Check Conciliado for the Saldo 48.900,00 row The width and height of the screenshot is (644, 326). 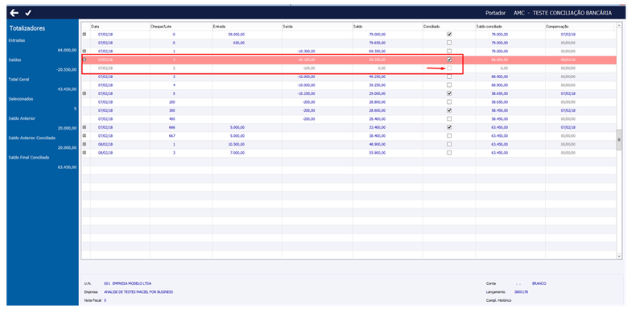449,144
